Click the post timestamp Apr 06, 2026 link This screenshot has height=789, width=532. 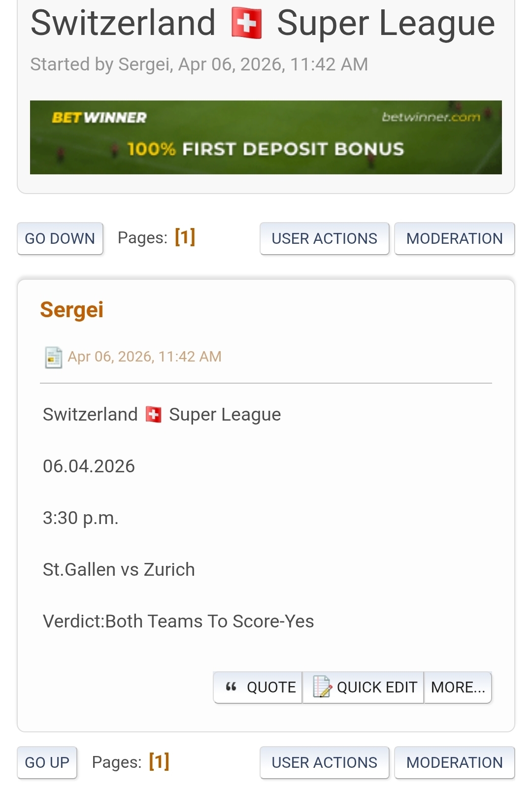tap(144, 357)
